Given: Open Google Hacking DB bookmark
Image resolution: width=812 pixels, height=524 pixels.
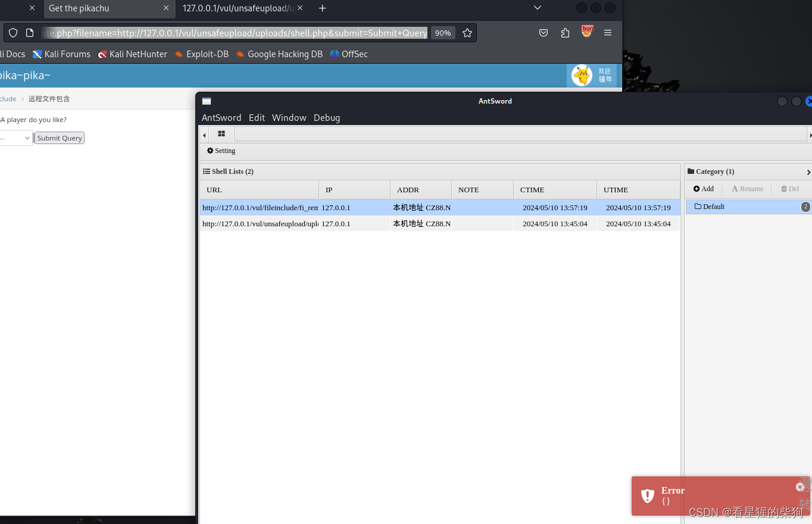Looking at the screenshot, I should tap(279, 54).
